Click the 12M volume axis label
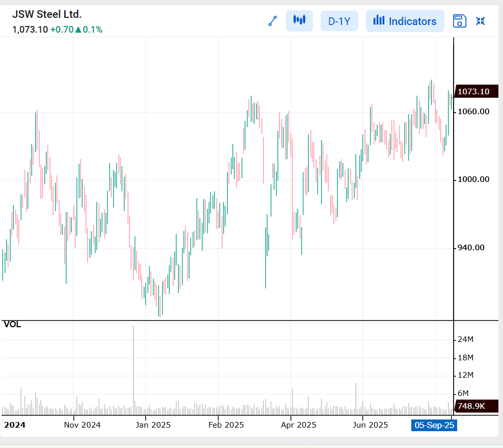The height and width of the screenshot is (448, 503). tap(465, 375)
